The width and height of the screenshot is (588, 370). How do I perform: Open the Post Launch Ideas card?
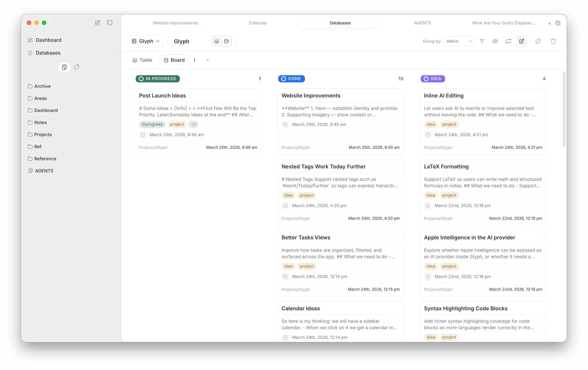[198, 122]
